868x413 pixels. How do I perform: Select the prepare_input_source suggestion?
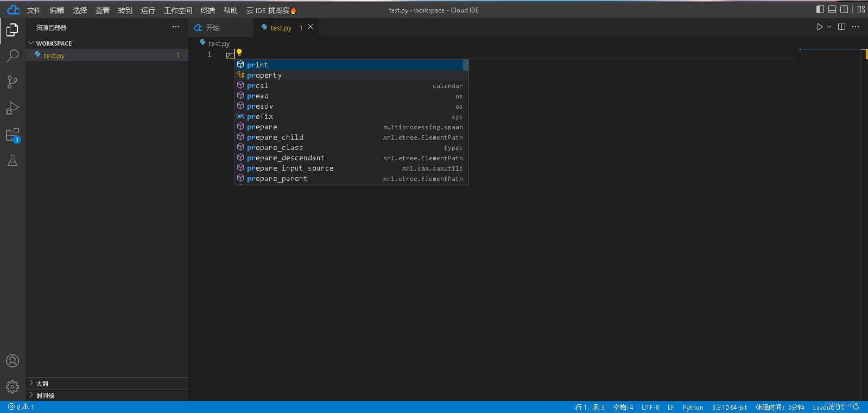click(x=351, y=168)
